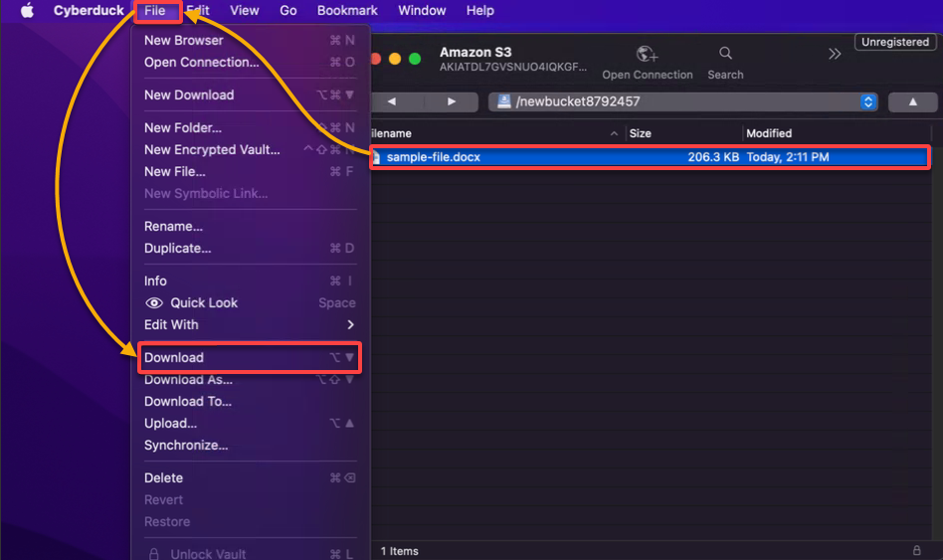Open the path dropdown stepper arrows
This screenshot has width=943, height=560.
click(867, 101)
